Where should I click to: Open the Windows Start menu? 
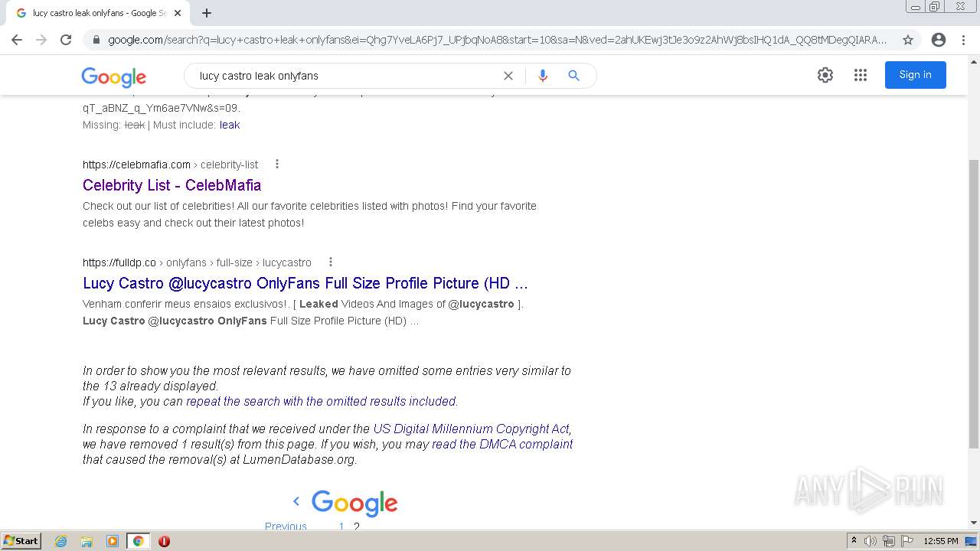click(x=21, y=541)
